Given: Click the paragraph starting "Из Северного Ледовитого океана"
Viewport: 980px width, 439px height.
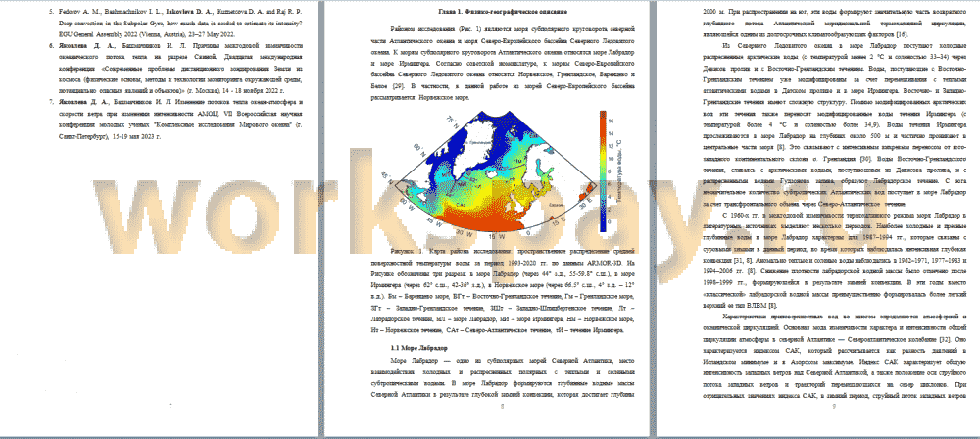Looking at the screenshot, I should 835,124.
